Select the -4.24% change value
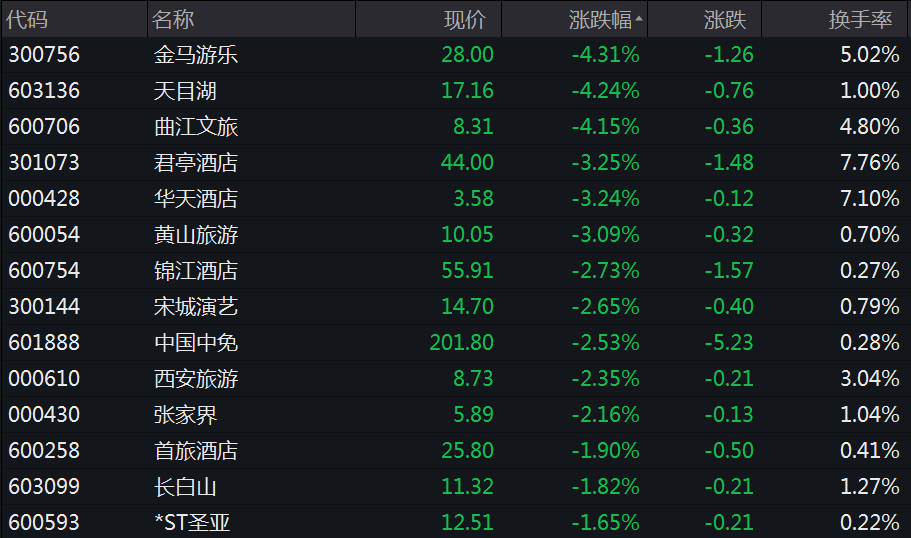The image size is (911, 538). [605, 91]
